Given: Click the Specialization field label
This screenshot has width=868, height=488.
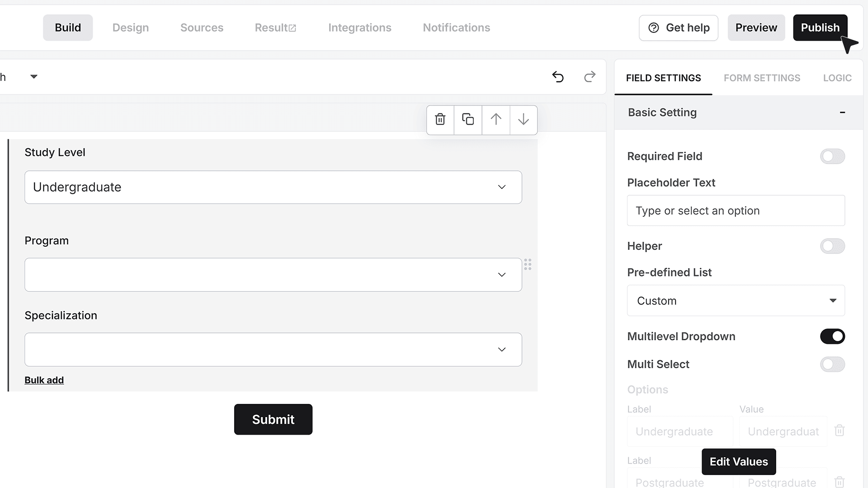Looking at the screenshot, I should (x=61, y=315).
